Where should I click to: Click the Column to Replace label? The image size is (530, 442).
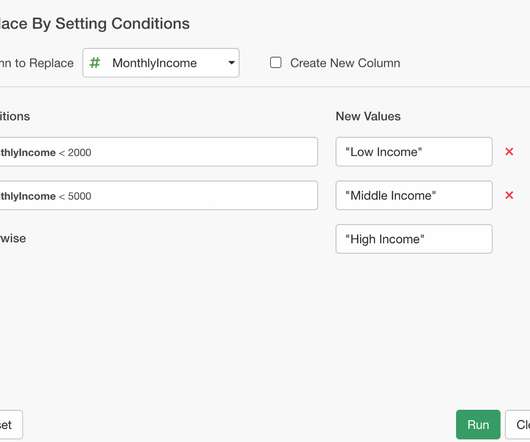37,63
